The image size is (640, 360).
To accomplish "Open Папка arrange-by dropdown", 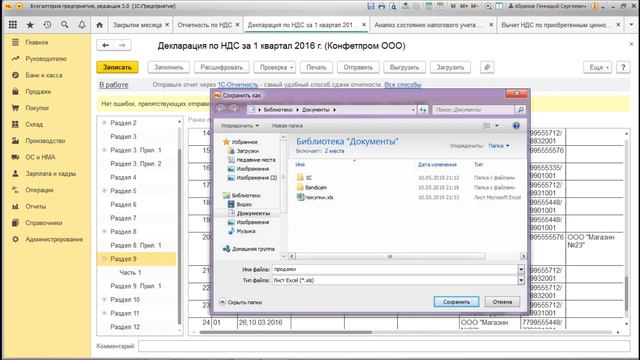I will coord(499,146).
